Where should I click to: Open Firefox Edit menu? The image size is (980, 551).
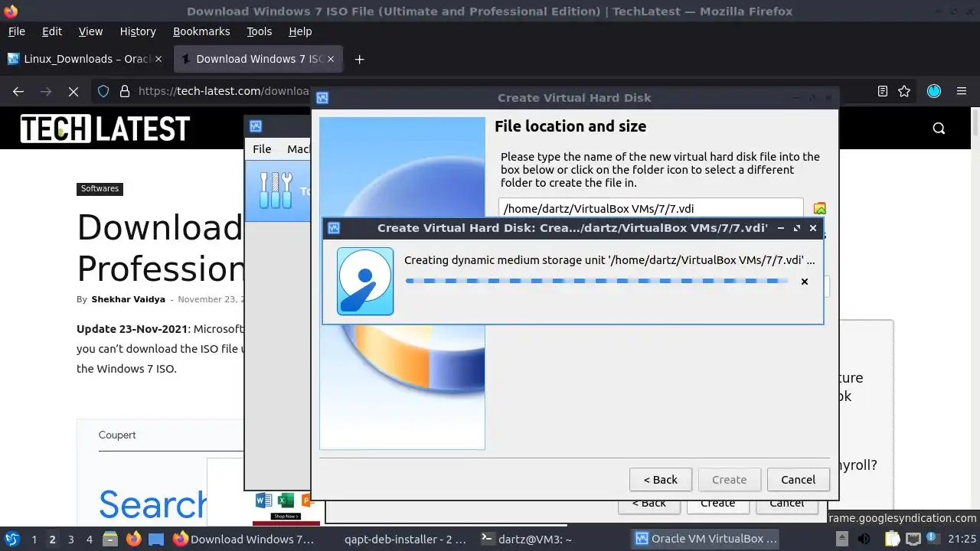(52, 31)
